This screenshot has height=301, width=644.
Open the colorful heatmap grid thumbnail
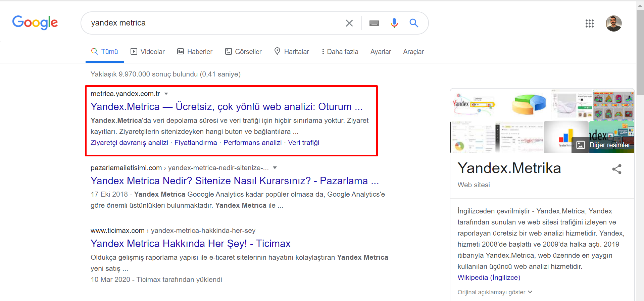tap(613, 105)
